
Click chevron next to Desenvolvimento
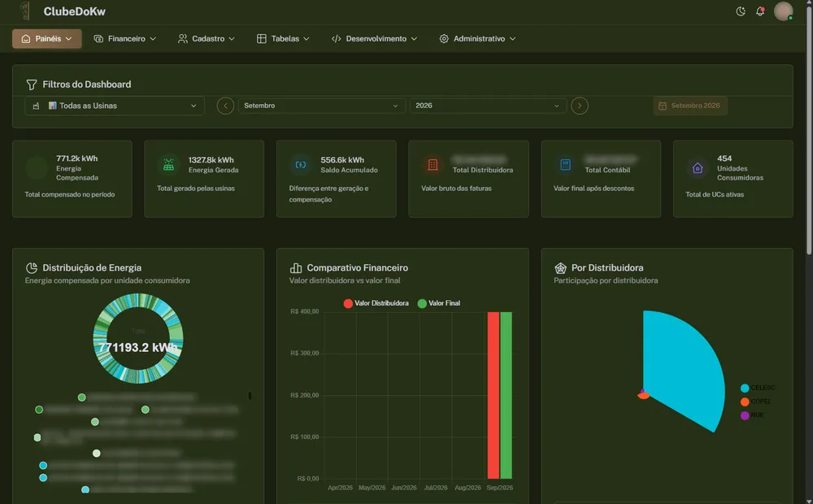pyautogui.click(x=414, y=39)
